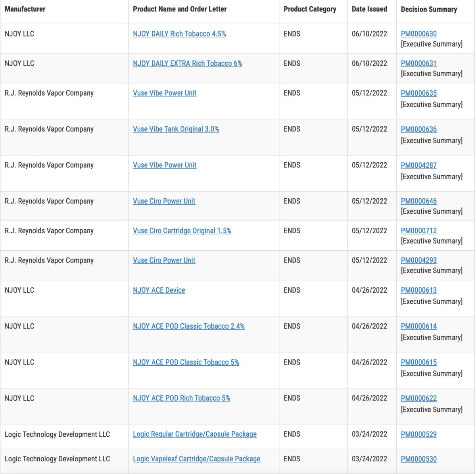This screenshot has height=474, width=476.
Task: View decision summary PM0000646
Action: coord(419,201)
